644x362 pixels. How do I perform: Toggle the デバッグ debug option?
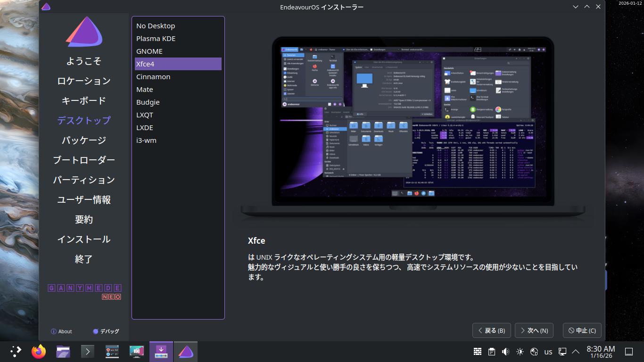click(x=106, y=331)
